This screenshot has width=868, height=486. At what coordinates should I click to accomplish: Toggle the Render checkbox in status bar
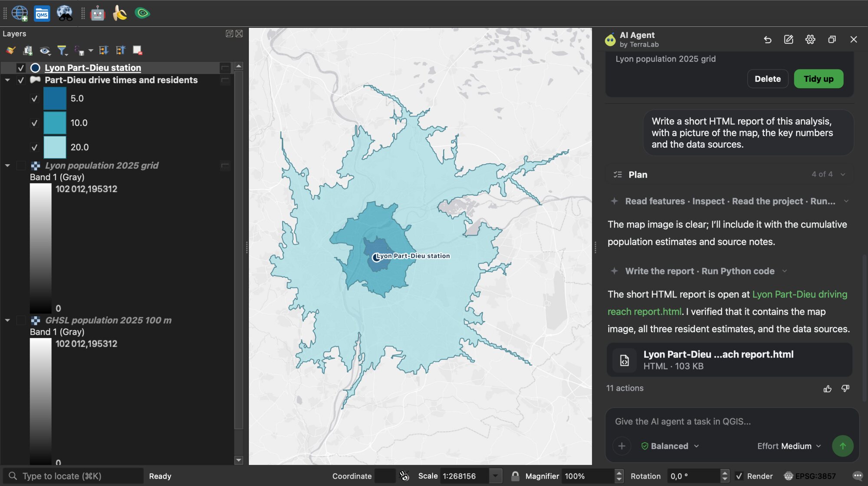739,476
